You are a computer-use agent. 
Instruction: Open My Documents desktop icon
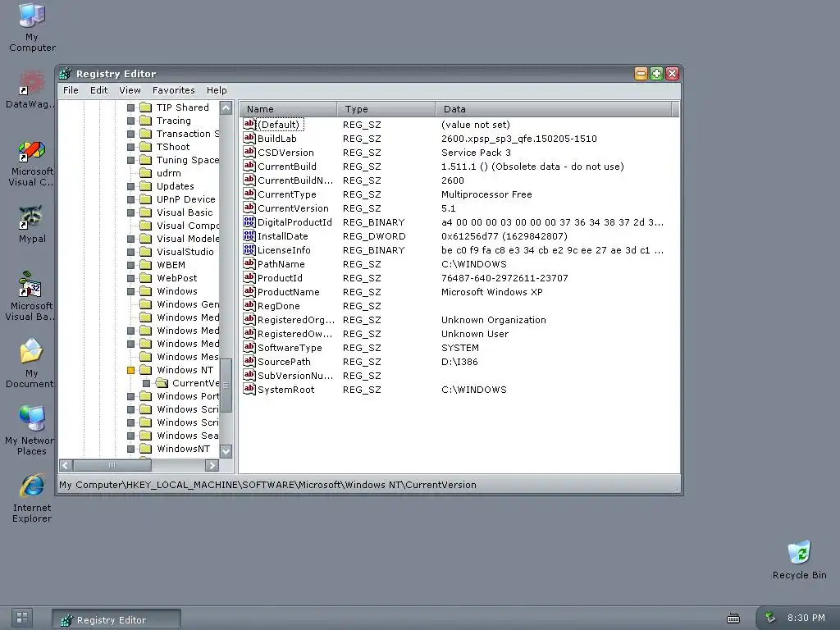tap(31, 363)
